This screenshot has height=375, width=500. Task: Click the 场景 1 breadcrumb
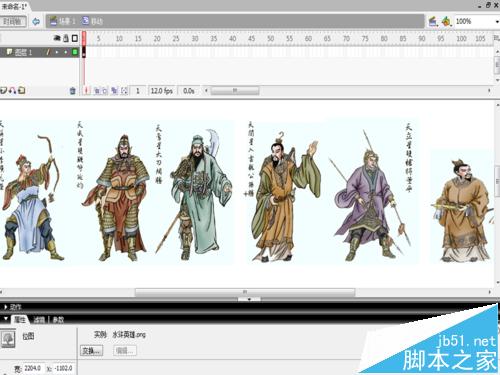(67, 21)
